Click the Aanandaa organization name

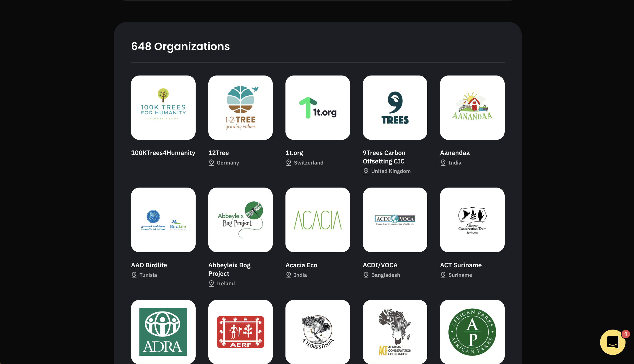(455, 153)
